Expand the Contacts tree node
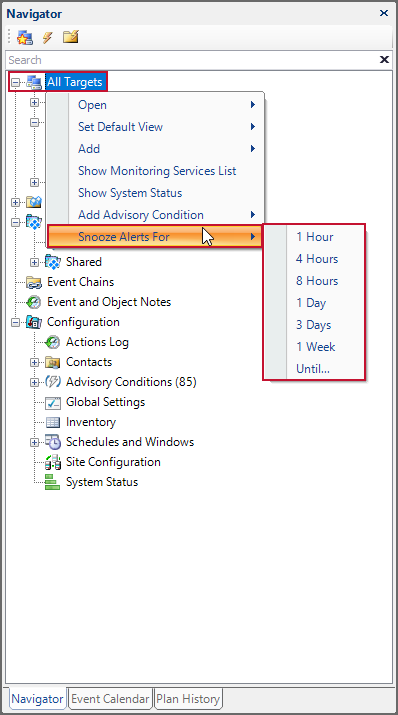The width and height of the screenshot is (398, 715). 35,362
